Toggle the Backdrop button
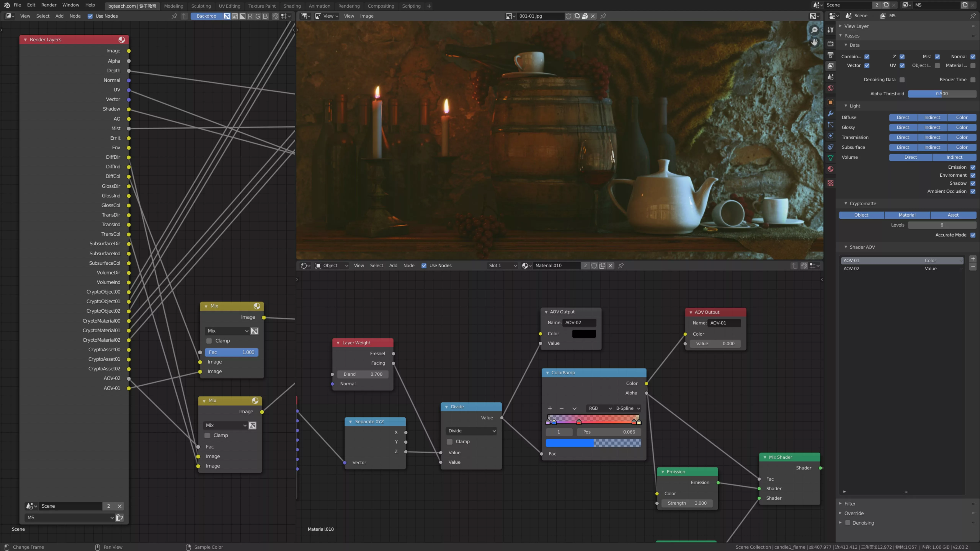Viewport: 980px width, 551px height. [206, 16]
